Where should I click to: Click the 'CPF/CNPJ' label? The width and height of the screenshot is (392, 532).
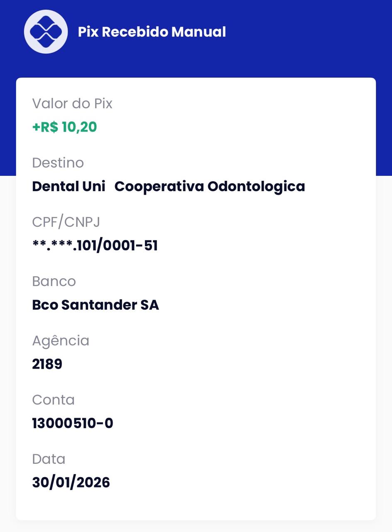[66, 222]
